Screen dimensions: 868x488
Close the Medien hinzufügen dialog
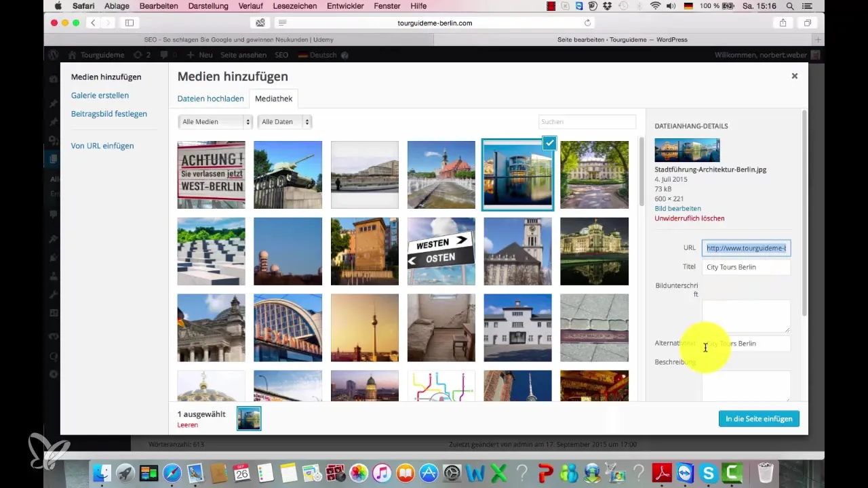(x=794, y=76)
